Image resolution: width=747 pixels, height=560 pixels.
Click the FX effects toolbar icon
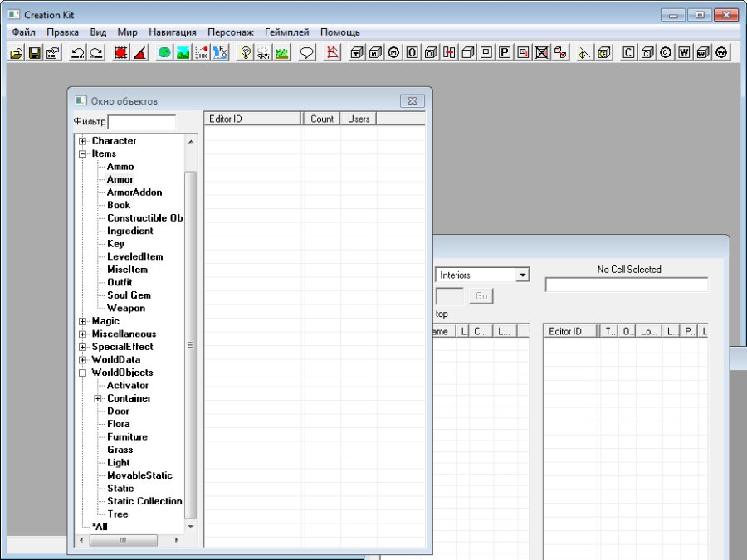click(220, 52)
